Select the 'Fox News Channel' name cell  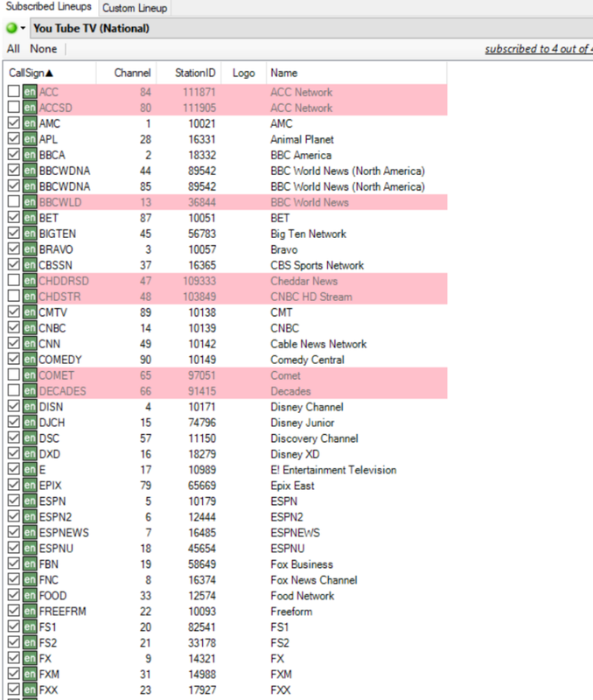click(314, 580)
